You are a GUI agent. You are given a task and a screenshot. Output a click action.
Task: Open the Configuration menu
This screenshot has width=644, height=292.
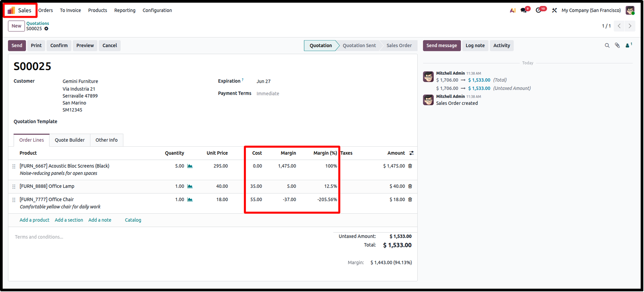pos(157,10)
